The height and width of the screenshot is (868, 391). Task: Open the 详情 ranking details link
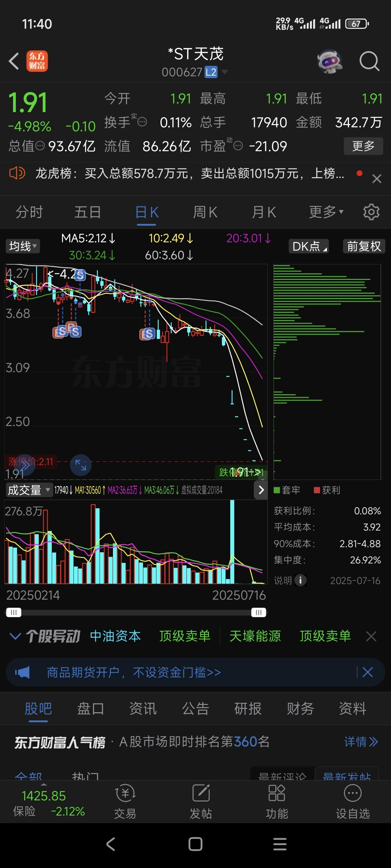point(361,742)
